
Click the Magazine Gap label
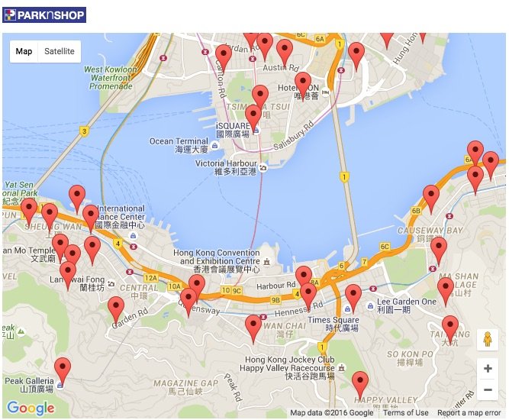point(185,387)
